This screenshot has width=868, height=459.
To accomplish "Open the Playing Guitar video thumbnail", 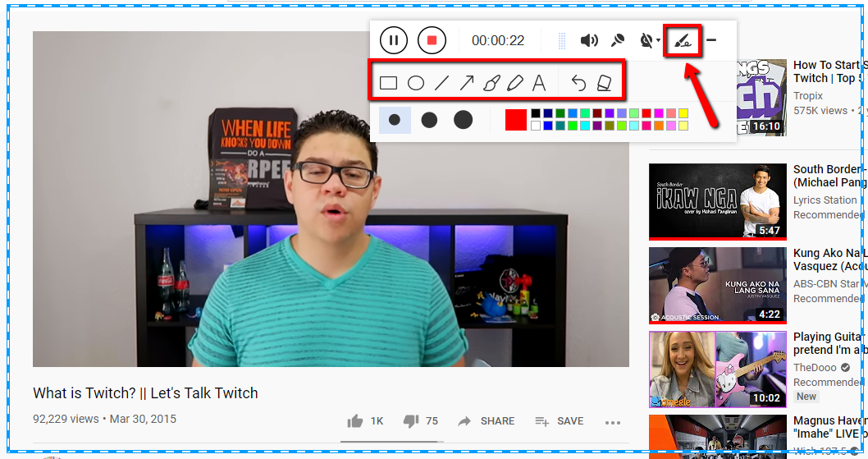I will 717,369.
